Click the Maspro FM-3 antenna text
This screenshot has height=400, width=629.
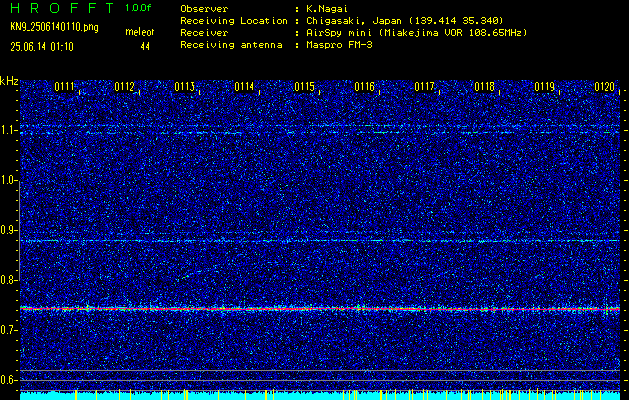339,45
